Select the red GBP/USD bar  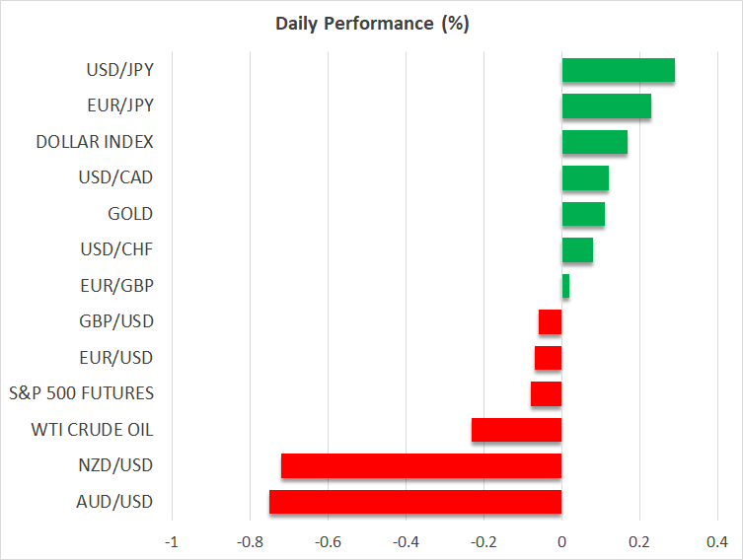[x=551, y=321]
